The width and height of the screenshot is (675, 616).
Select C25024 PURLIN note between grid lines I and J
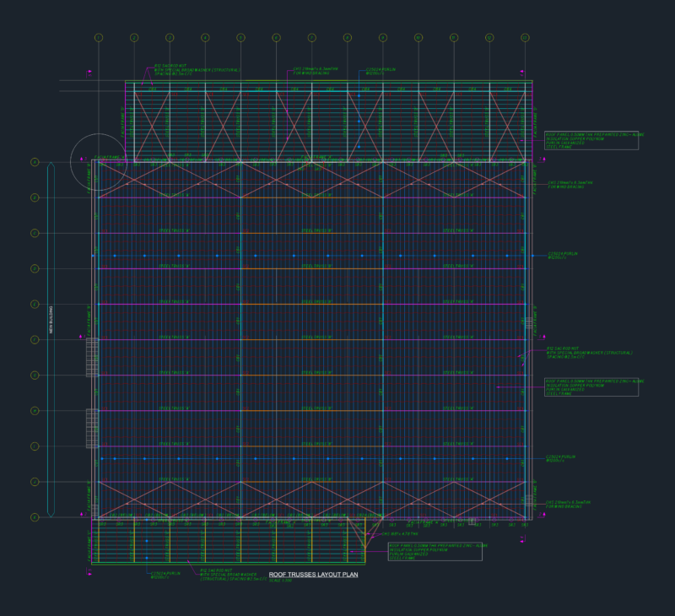coord(560,458)
